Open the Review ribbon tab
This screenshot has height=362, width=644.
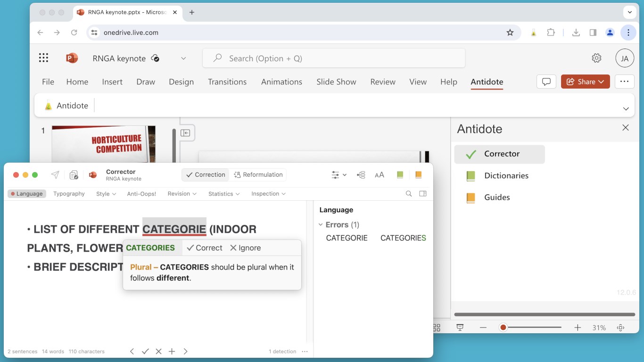tap(383, 82)
